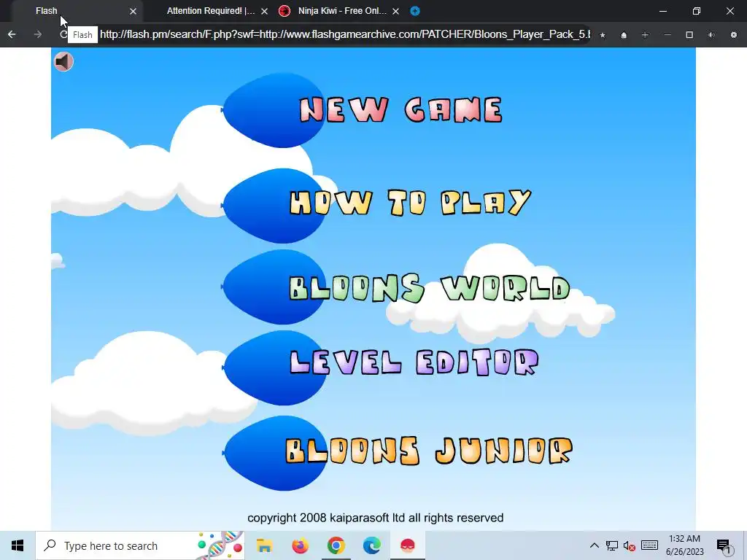Bookmark this page with the star icon
The image size is (747, 560).
tap(603, 35)
